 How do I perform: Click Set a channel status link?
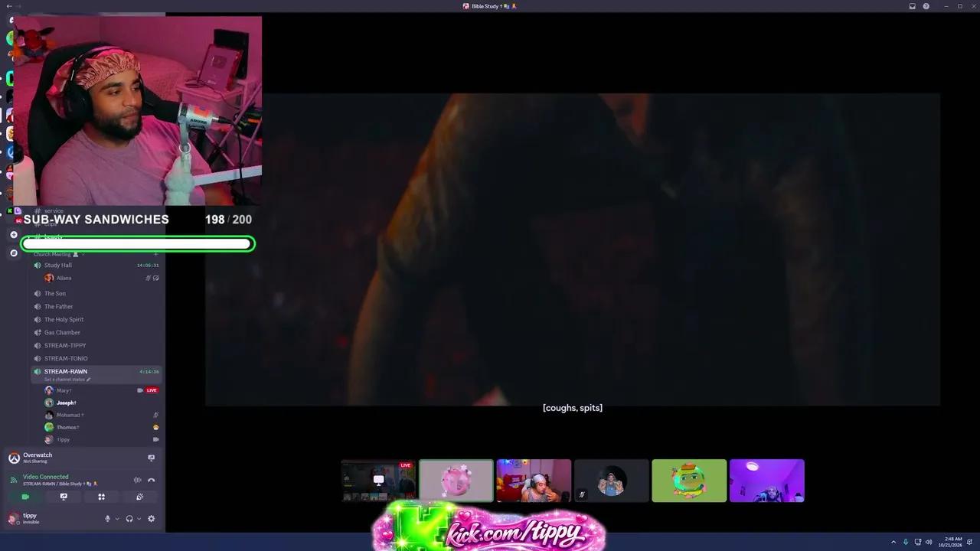tap(67, 380)
